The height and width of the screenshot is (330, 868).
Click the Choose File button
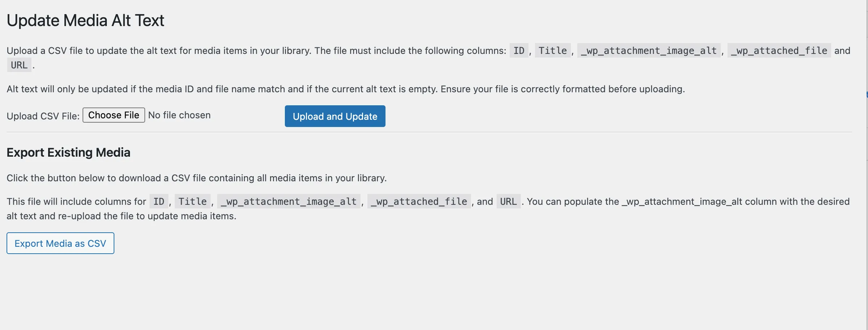tap(114, 115)
